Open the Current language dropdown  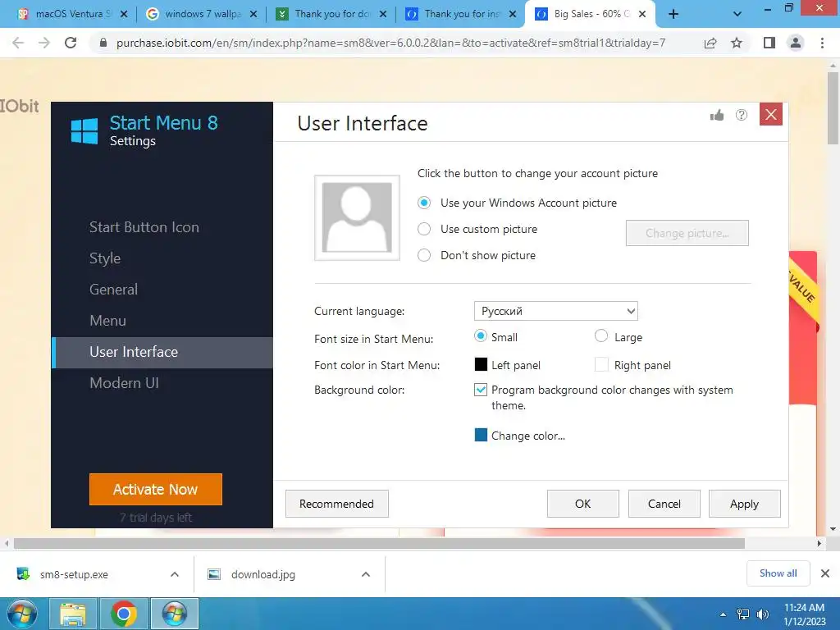pos(555,311)
